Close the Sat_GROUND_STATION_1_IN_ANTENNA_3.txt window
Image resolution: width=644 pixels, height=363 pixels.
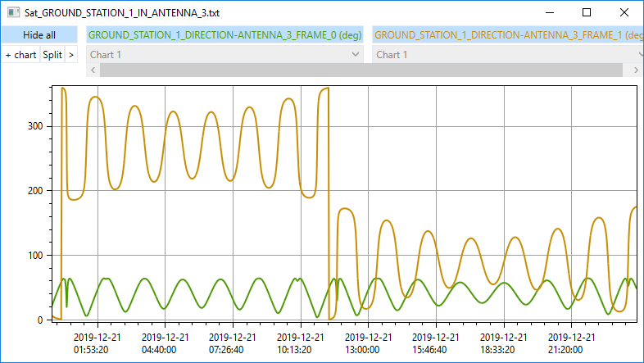624,13
